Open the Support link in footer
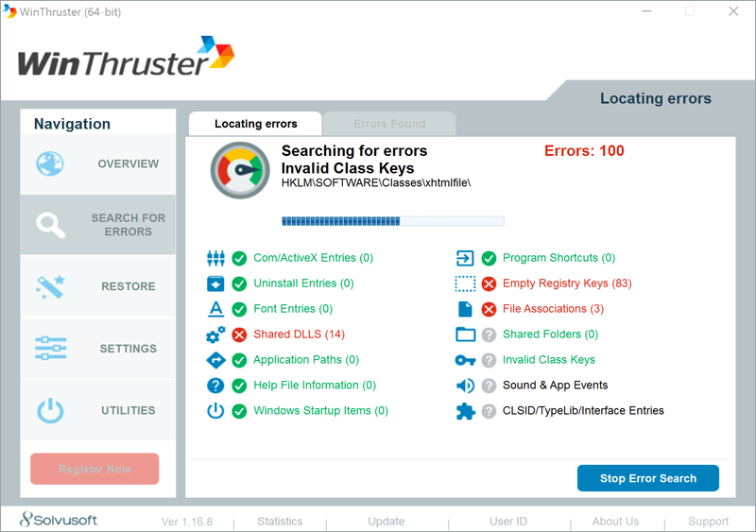 click(x=708, y=522)
